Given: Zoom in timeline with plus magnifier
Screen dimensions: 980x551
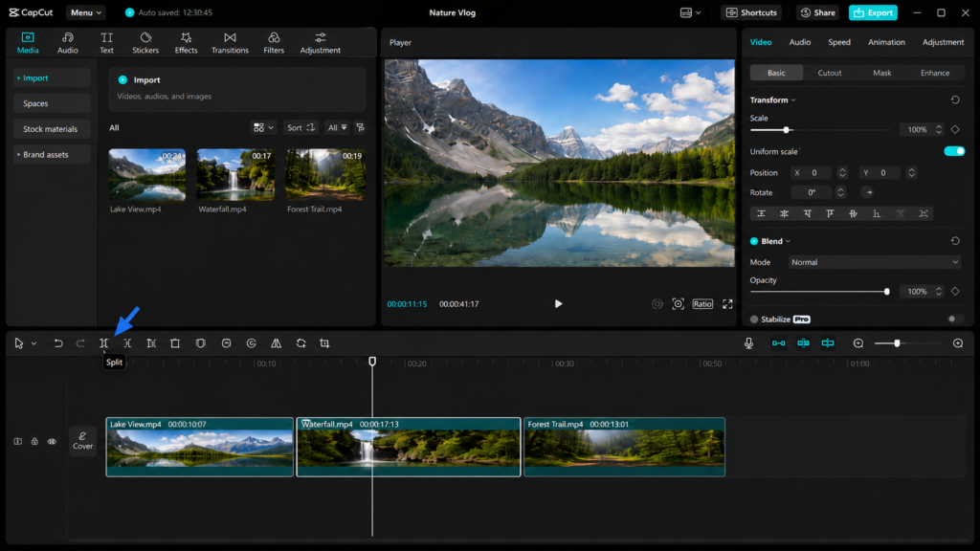Looking at the screenshot, I should [x=958, y=343].
